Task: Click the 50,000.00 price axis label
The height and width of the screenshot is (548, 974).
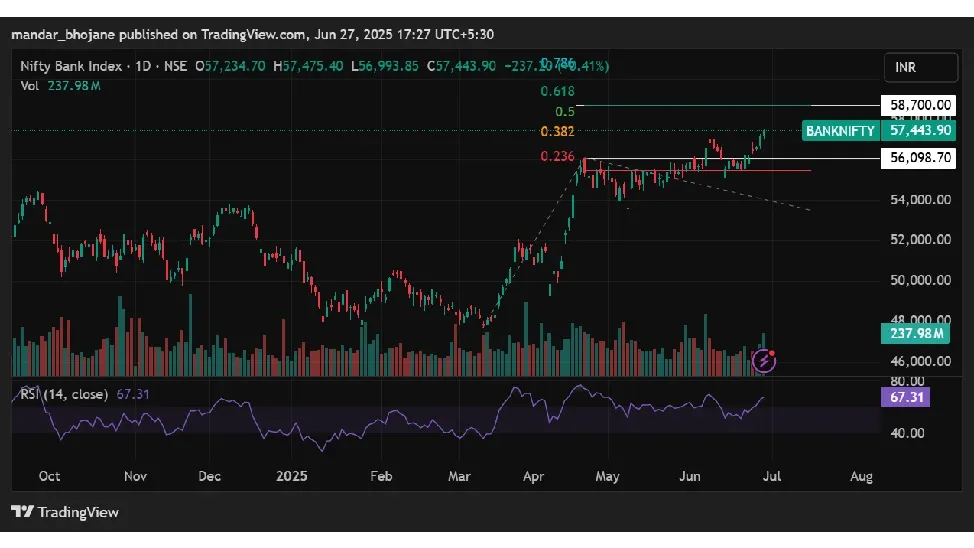Action: click(920, 280)
